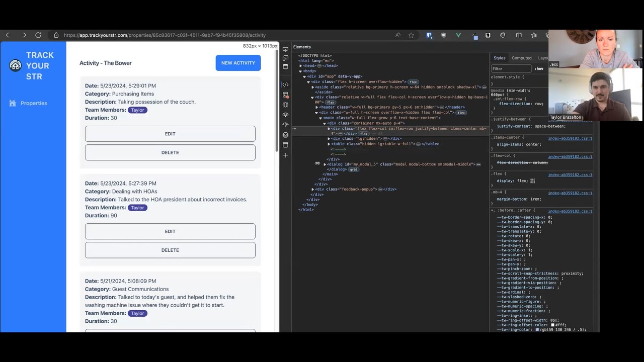Image resolution: width=644 pixels, height=362 pixels.
Task: Select the Elements panel title tab
Action: [x=302, y=47]
